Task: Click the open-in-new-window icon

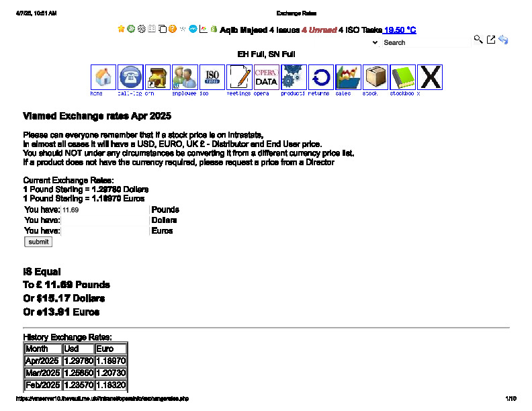Action: [491, 40]
